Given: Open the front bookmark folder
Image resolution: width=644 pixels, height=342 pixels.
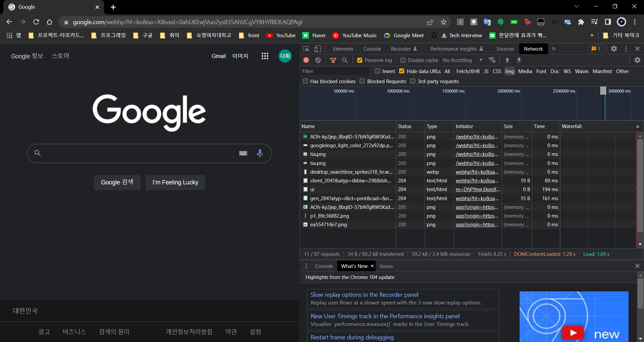Looking at the screenshot, I should click(x=249, y=35).
